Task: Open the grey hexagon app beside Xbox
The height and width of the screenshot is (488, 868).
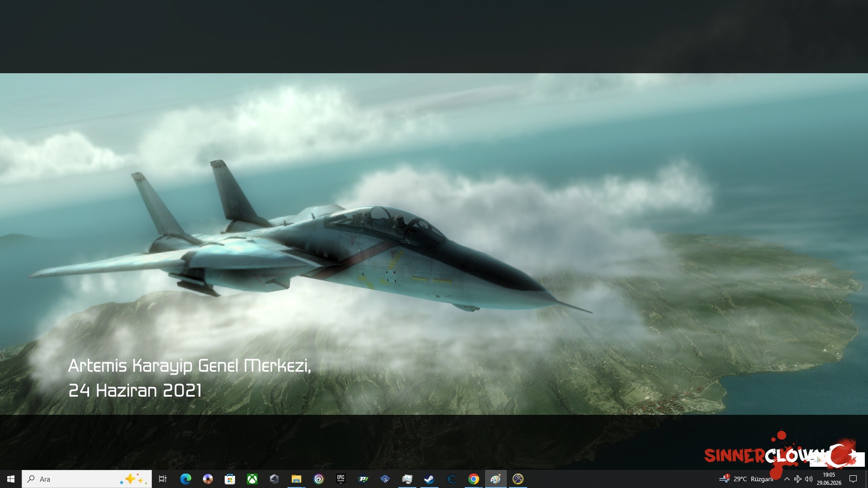Action: click(274, 479)
